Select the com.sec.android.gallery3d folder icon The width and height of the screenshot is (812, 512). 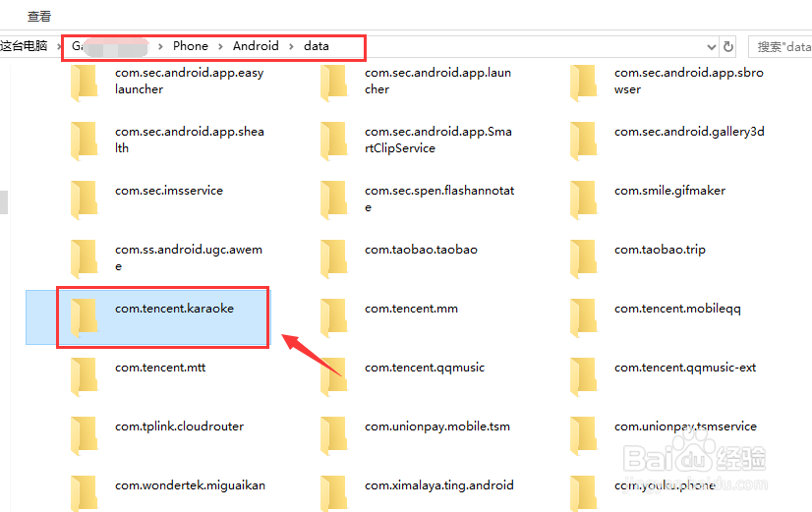(584, 141)
